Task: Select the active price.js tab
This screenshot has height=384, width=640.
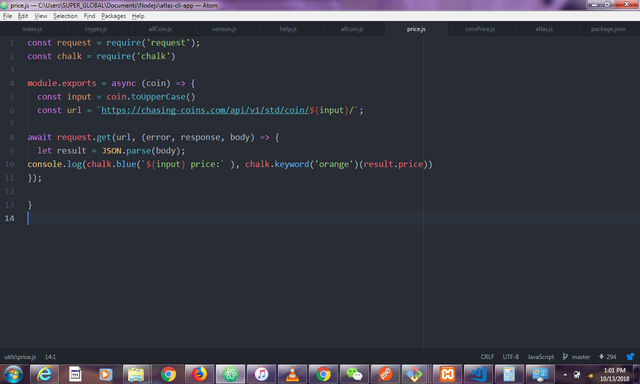Action: (x=416, y=29)
